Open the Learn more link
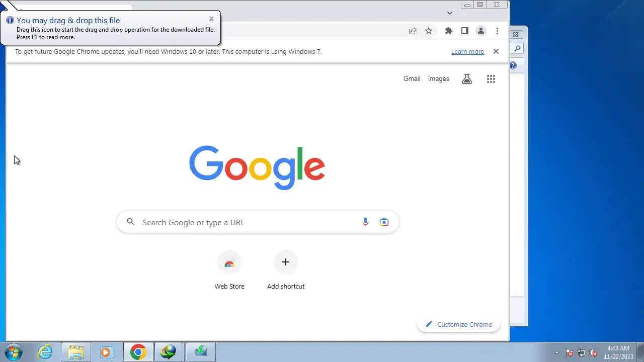 click(x=467, y=51)
